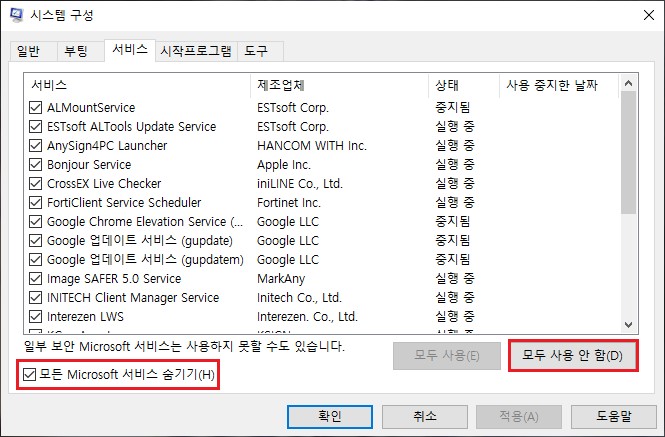This screenshot has height=437, width=665.
Task: Click the 모두 사용(E) button
Action: pyautogui.click(x=447, y=355)
